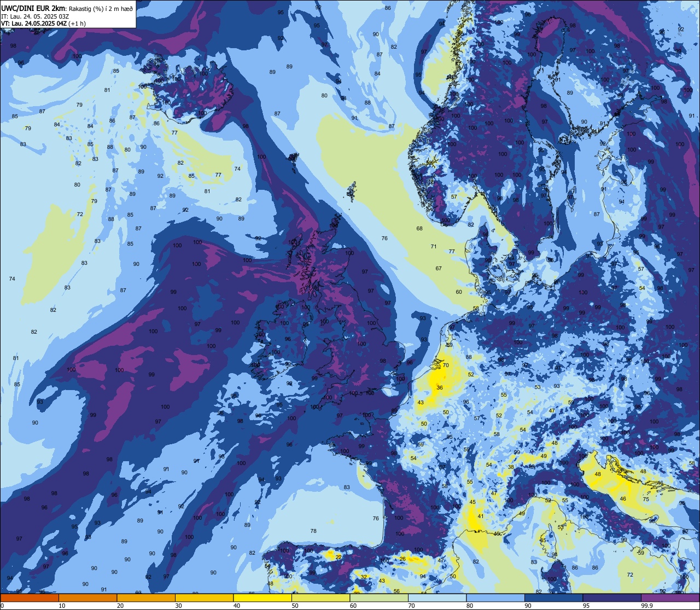Click the pale yellow 50–60 legend segment
Image resolution: width=700 pixels, height=610 pixels.
coord(320,597)
